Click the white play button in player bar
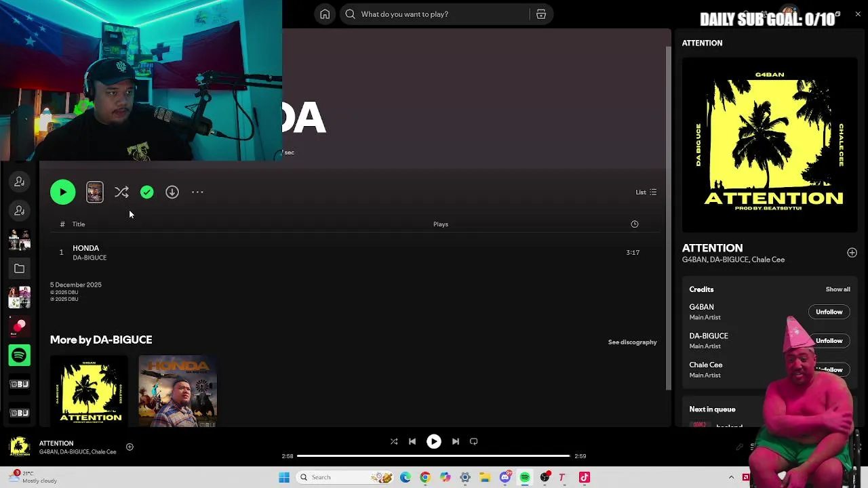868x488 pixels. (434, 442)
